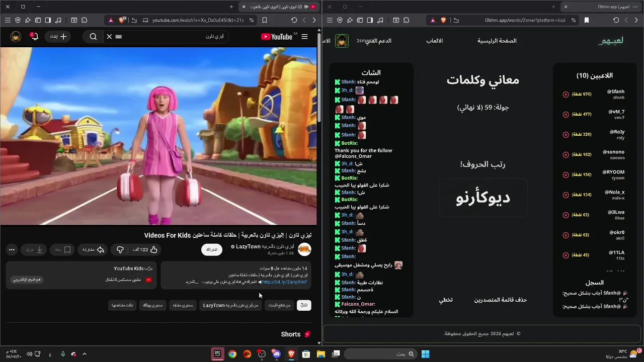The image size is (644, 362).
Task: Click Brave shields lion in l3bhm.app window
Action: tap(443, 20)
